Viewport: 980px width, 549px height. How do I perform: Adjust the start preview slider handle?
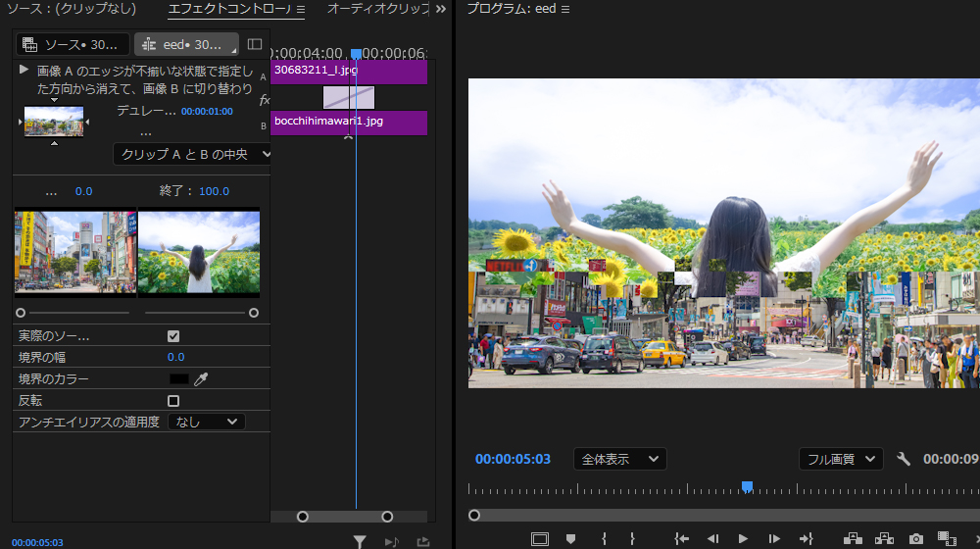(x=21, y=313)
